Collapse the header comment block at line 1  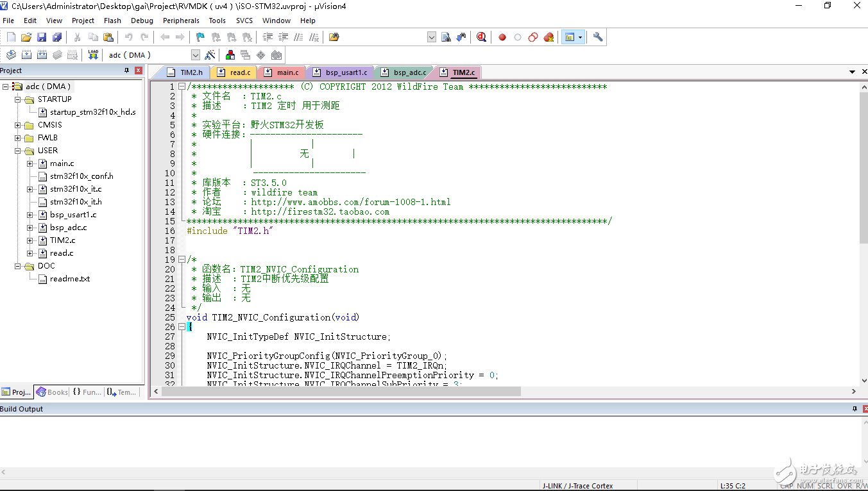182,87
